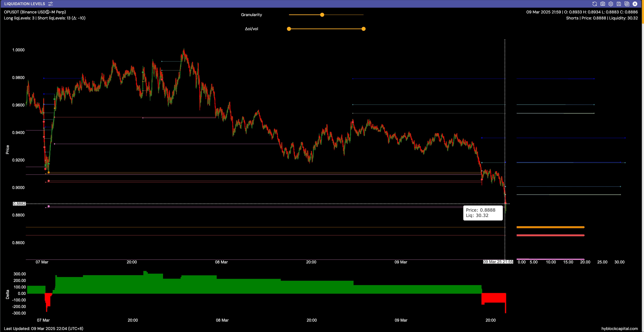
Task: Click the duplicate panel icon
Action: (627, 4)
